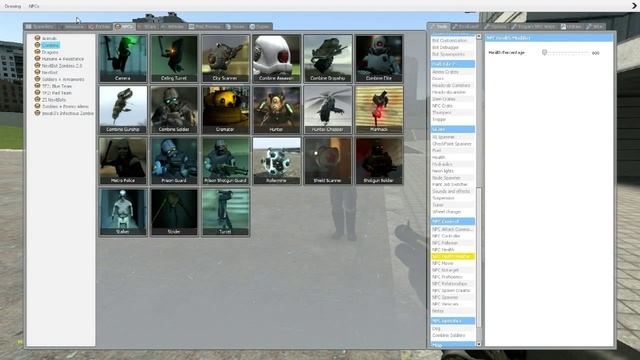
Task: Spawn the Camera NPC
Action: pyautogui.click(x=123, y=58)
